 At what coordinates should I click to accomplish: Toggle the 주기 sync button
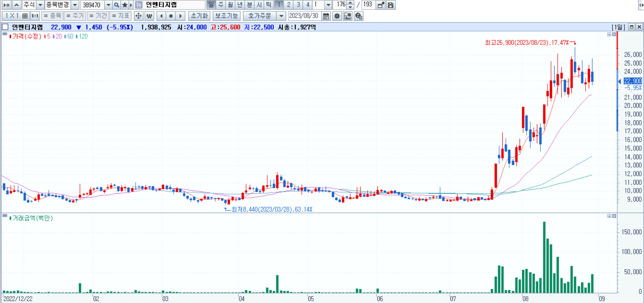point(74,16)
